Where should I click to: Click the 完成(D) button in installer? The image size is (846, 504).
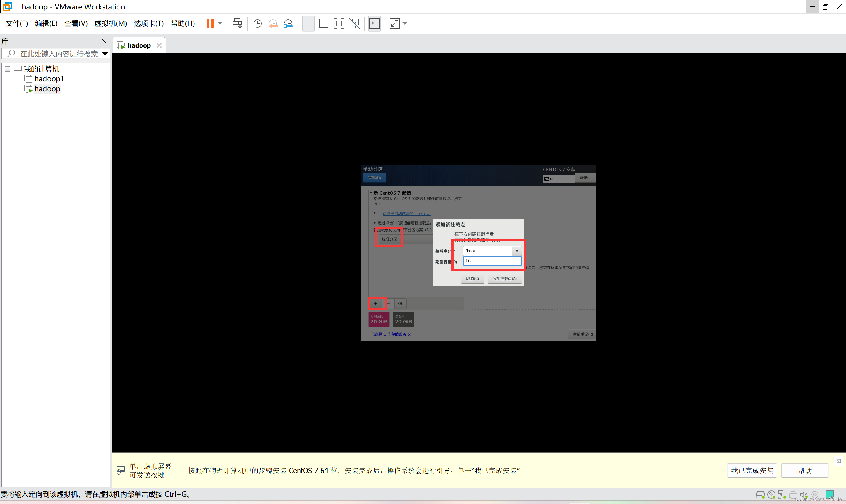(x=375, y=178)
